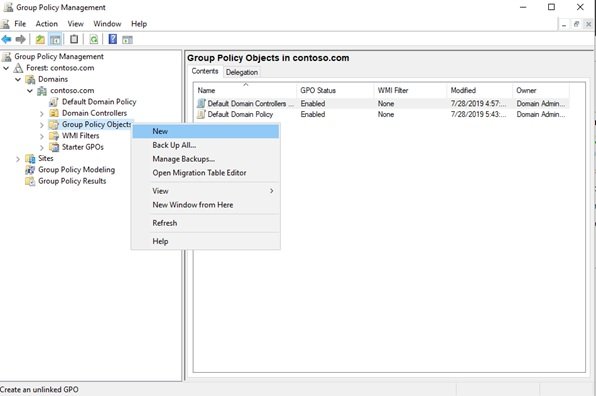Click the Forest contoso.com triangle icon
The image size is (596, 396).
click(19, 68)
